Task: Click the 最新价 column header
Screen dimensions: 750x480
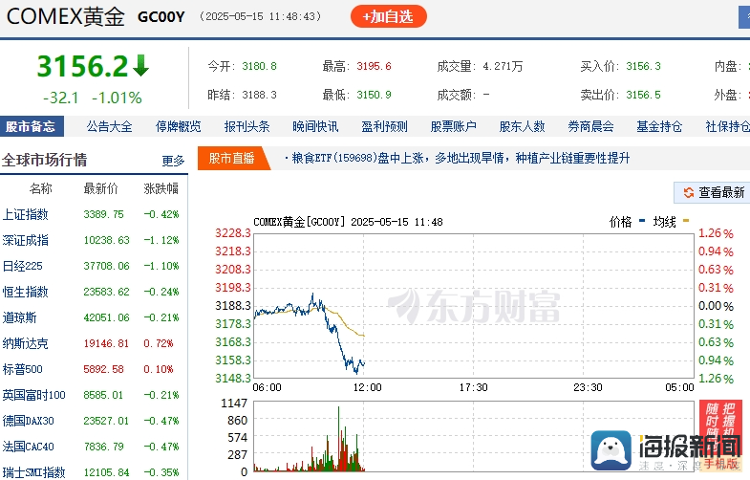Action: click(x=100, y=188)
